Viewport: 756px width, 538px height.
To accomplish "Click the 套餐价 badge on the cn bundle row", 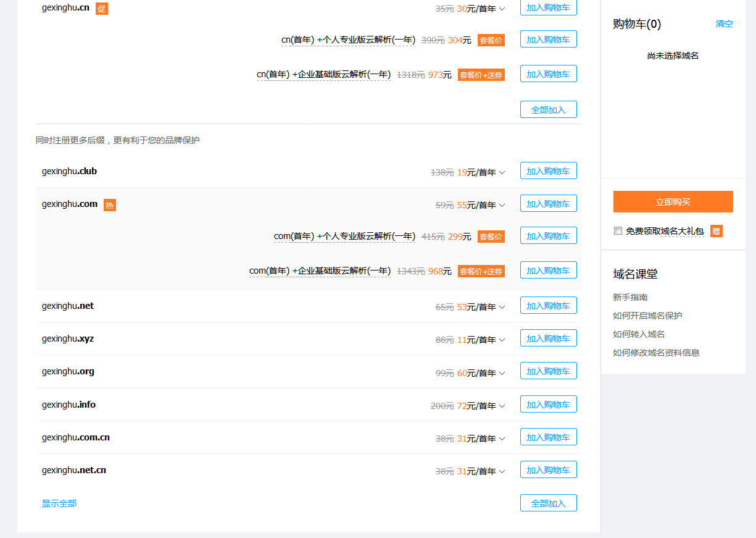I will [x=491, y=40].
